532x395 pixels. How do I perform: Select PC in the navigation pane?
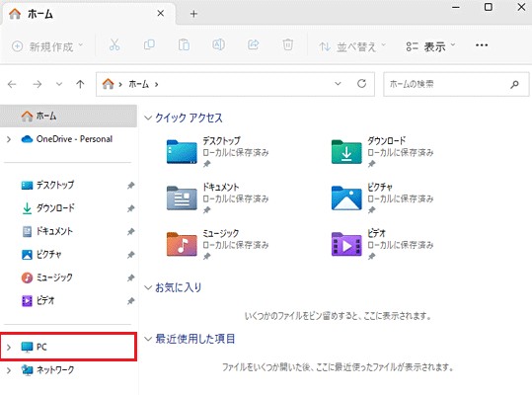click(68, 347)
